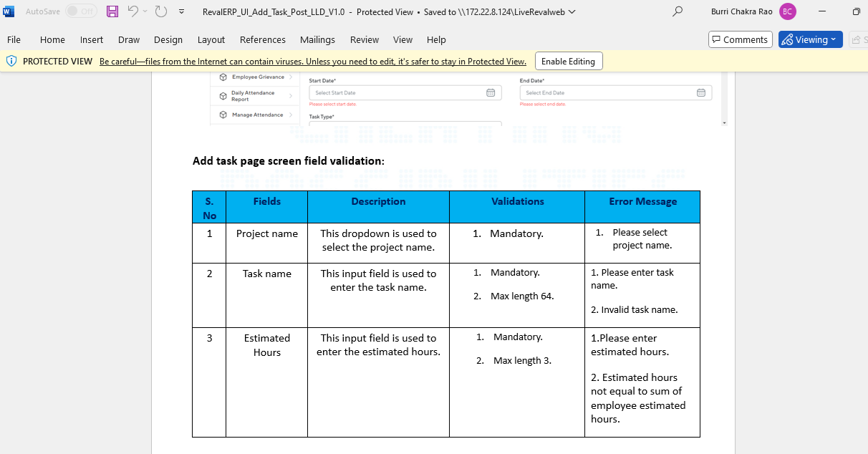Click the Protected View warning message link
The height and width of the screenshot is (454, 868).
pos(312,61)
